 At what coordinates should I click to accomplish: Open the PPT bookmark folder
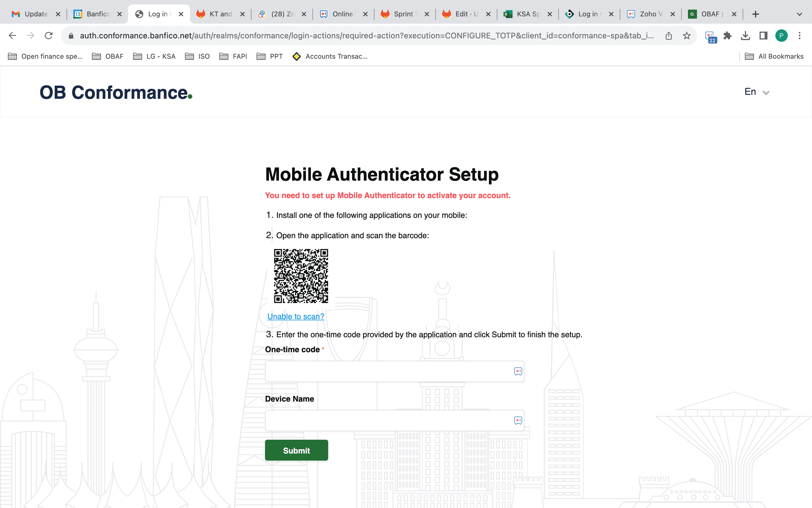coord(270,56)
